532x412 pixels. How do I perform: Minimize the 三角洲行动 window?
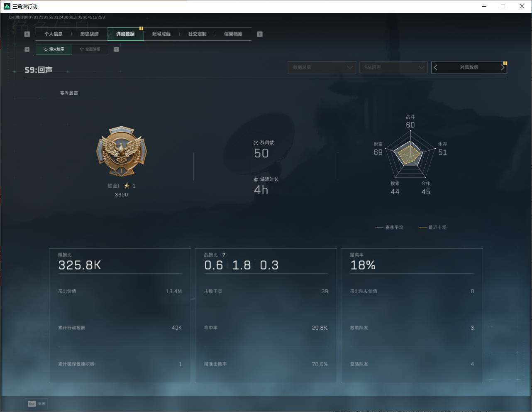[x=484, y=6]
